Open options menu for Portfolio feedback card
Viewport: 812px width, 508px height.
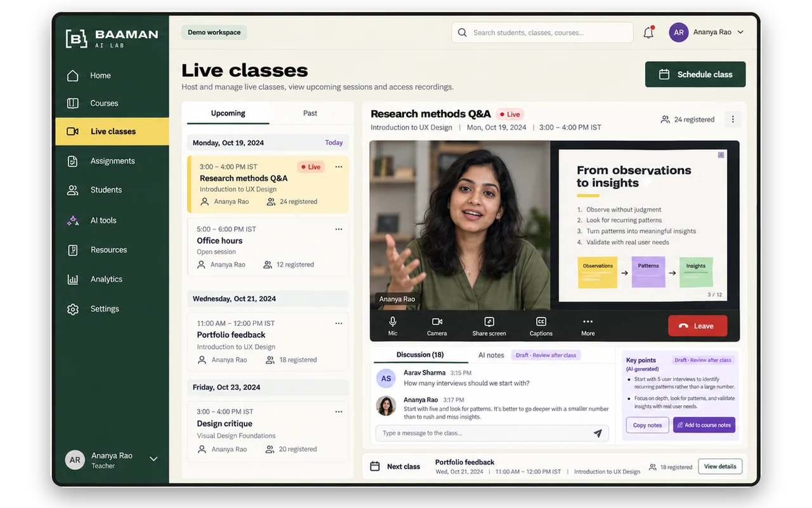339,323
